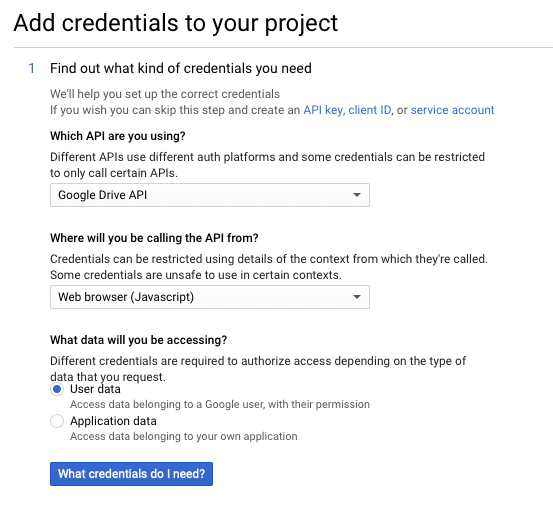Click the Add credentials to your project title

click(x=176, y=23)
